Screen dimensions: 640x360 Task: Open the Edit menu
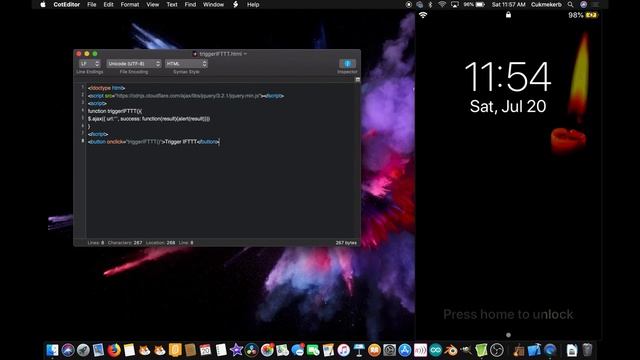point(108,4)
